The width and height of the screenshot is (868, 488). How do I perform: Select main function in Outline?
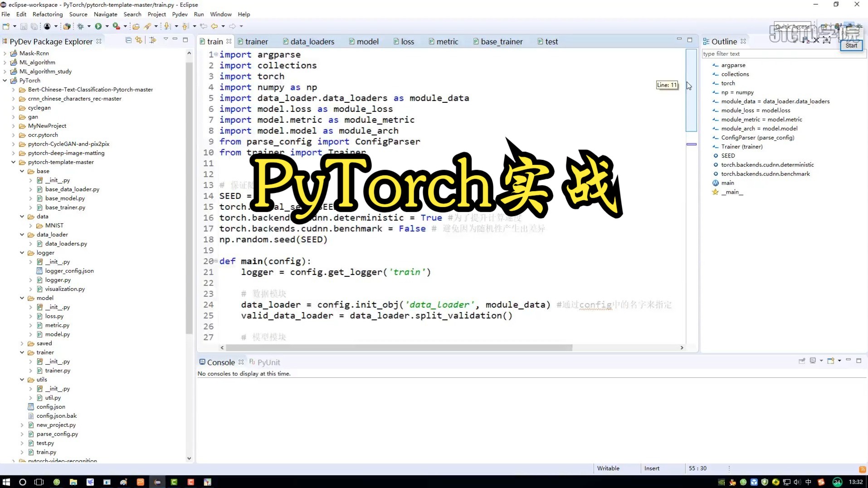pos(727,183)
